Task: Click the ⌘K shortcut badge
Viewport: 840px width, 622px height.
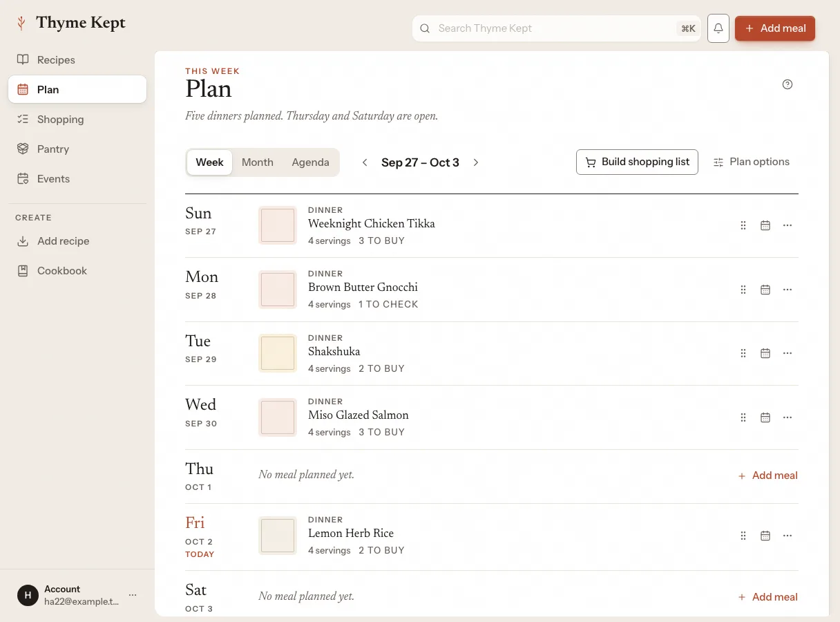Action: 688,28
